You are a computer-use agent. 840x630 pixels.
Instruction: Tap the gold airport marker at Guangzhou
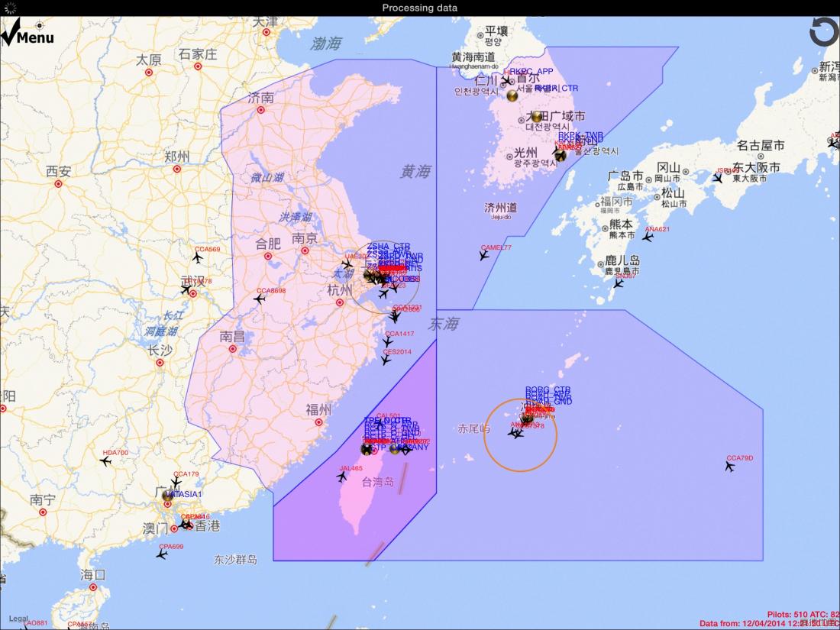(x=168, y=496)
